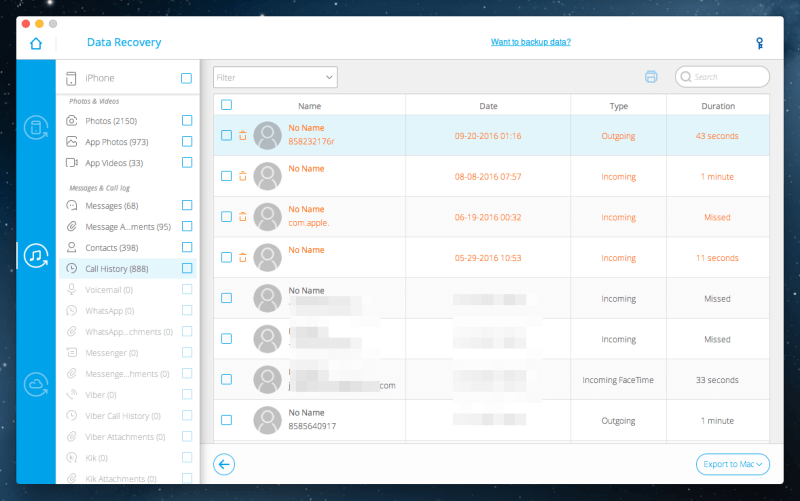Click the key register icon
The image size is (800, 501).
(760, 43)
